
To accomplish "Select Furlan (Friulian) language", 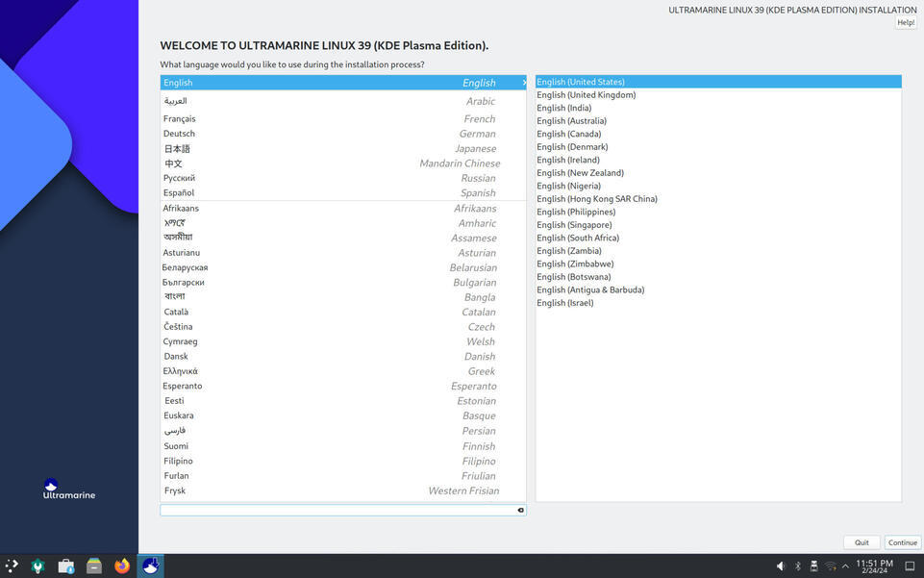I will pos(343,475).
